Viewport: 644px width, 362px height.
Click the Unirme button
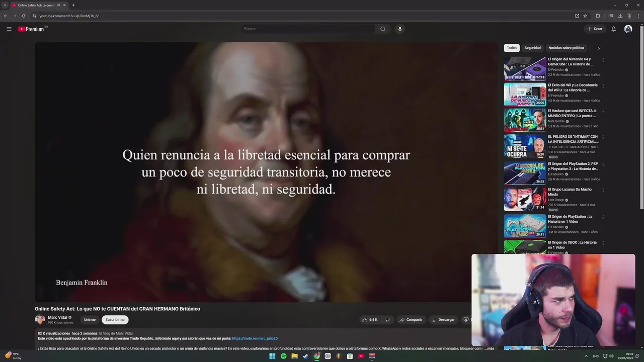pyautogui.click(x=90, y=320)
